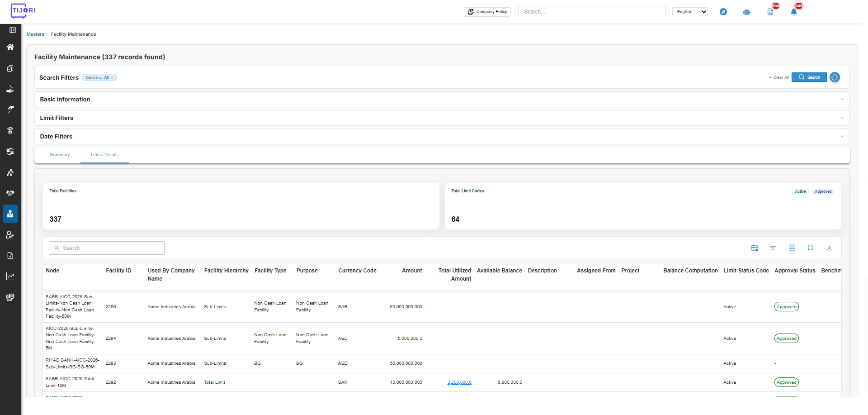Change row density with the lines icon

coord(792,248)
